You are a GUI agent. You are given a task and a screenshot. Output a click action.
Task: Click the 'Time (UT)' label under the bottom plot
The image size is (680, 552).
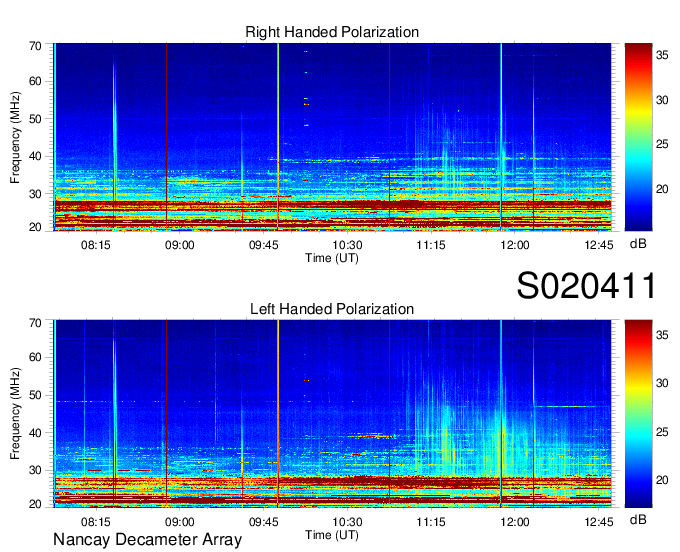click(332, 535)
